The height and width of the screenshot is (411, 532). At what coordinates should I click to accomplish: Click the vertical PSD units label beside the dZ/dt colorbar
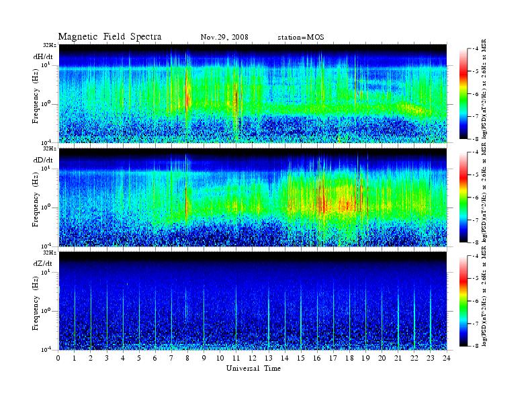[484, 296]
